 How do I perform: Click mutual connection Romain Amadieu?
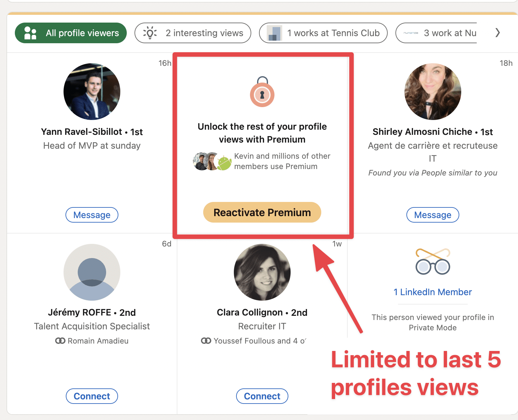[x=98, y=341]
